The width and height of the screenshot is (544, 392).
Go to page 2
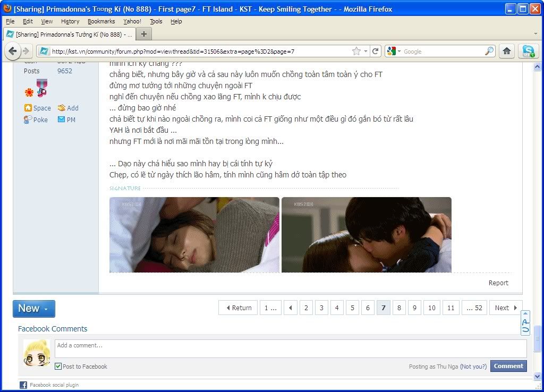pyautogui.click(x=306, y=308)
